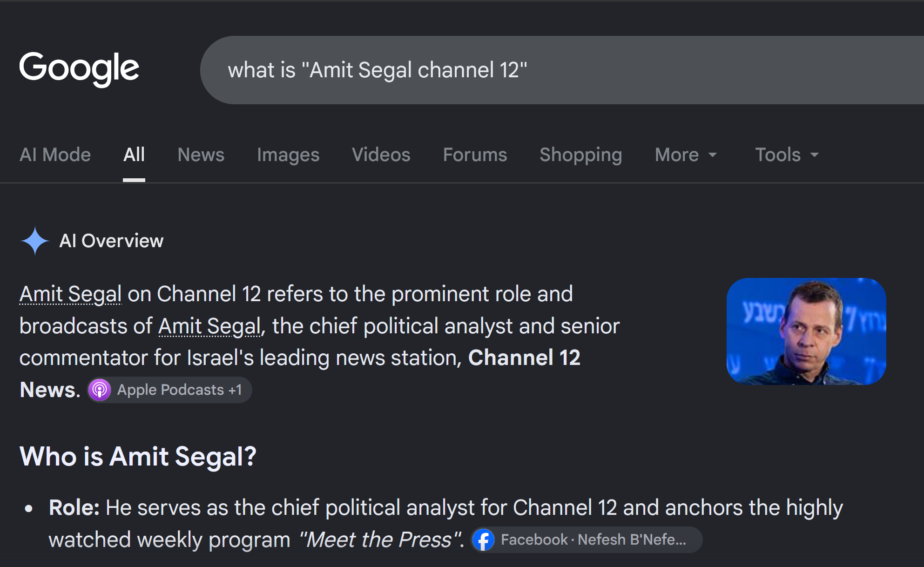Switch to Shopping results tab
This screenshot has height=567, width=924.
(x=581, y=155)
